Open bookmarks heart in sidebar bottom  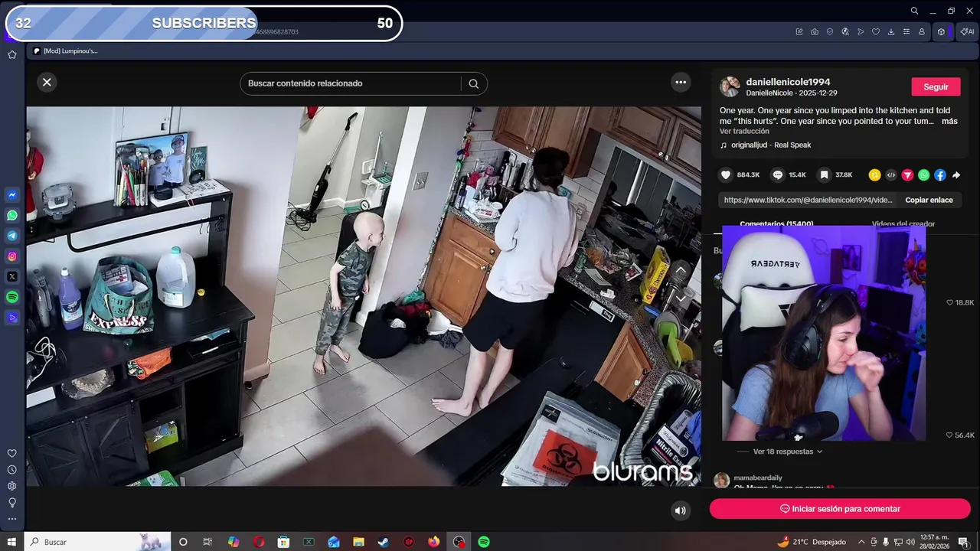coord(12,454)
